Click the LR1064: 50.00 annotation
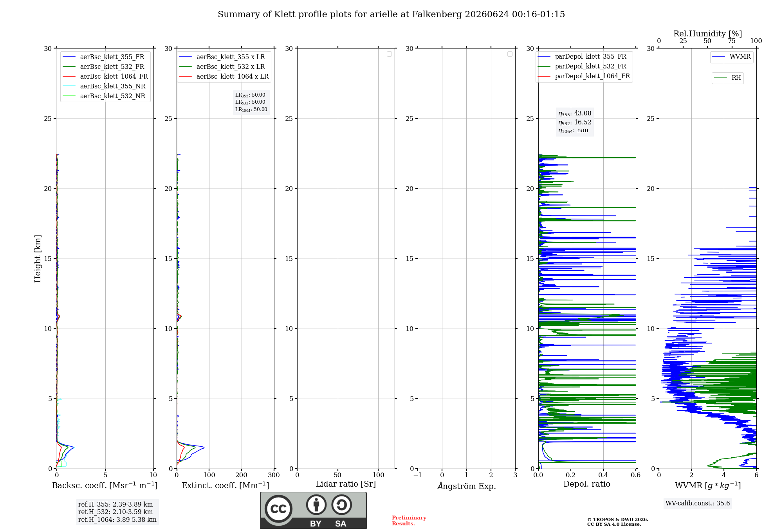The image size is (783, 532). pyautogui.click(x=251, y=110)
